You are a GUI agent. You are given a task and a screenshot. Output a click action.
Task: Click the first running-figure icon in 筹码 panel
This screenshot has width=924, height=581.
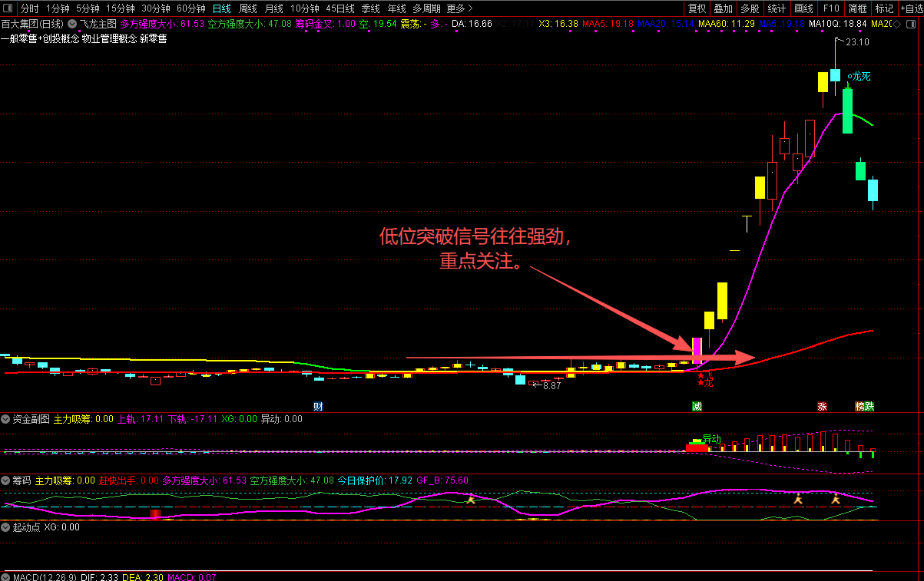coord(471,500)
